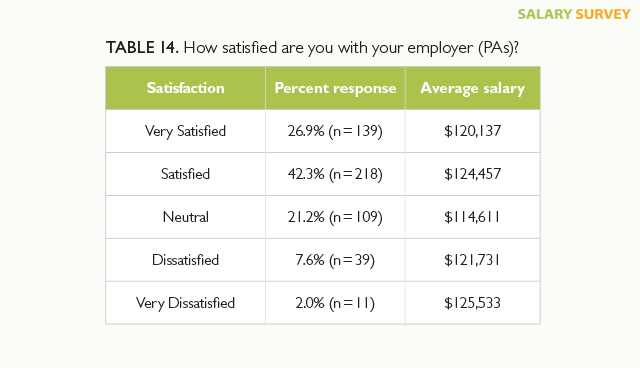Click the 21.2% (n=109) cell
Screen dimensions: 640x368
coord(335,217)
